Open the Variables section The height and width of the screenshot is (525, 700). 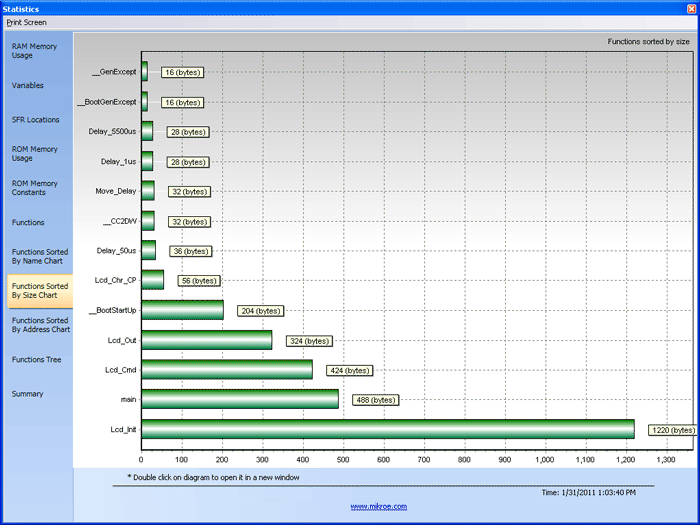[x=28, y=85]
